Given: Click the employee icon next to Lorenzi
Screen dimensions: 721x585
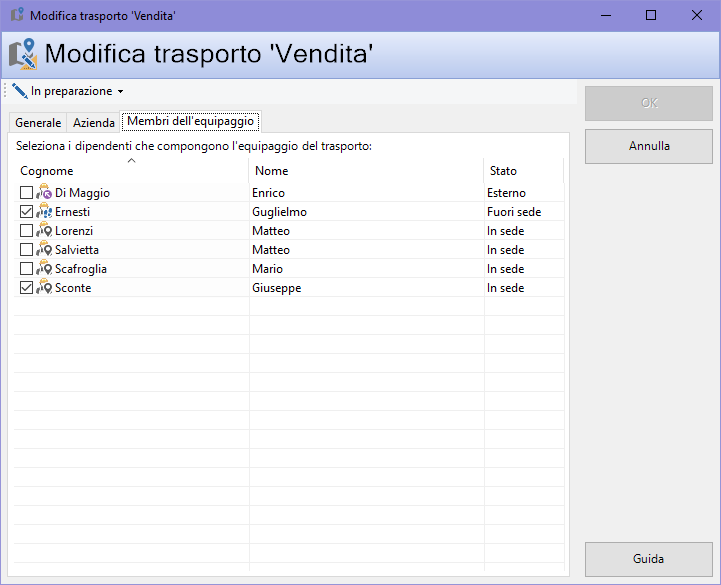Looking at the screenshot, I should tap(44, 230).
